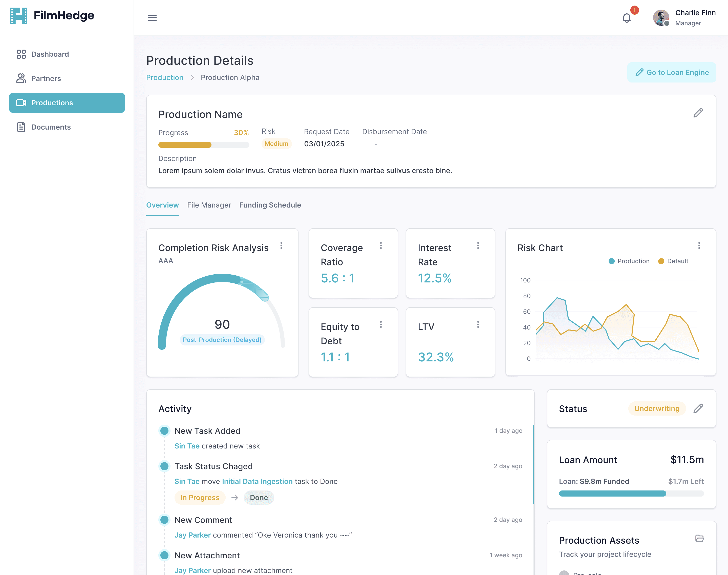Screen dimensions: 728x575
Task: Open Coverage Ratio card options menu
Action: (381, 246)
